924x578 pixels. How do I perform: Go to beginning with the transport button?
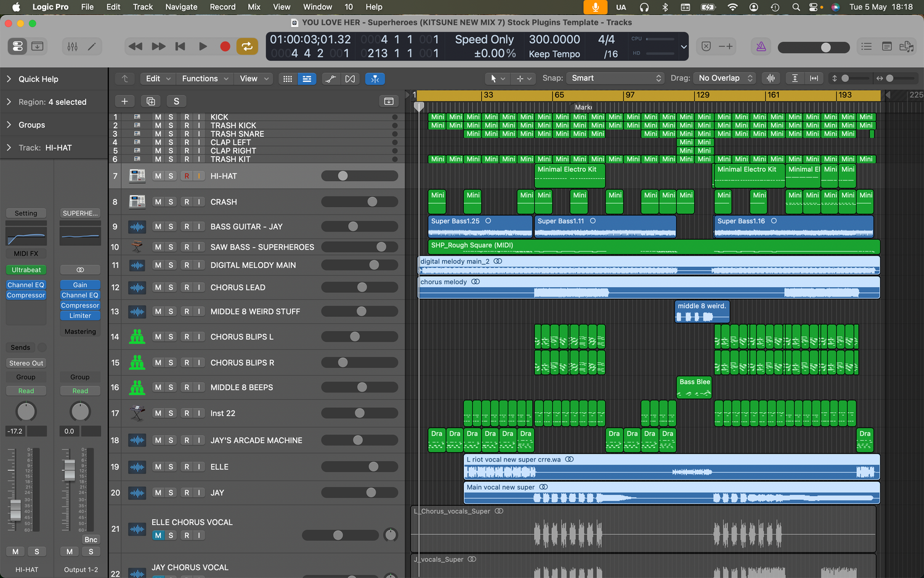[180, 46]
